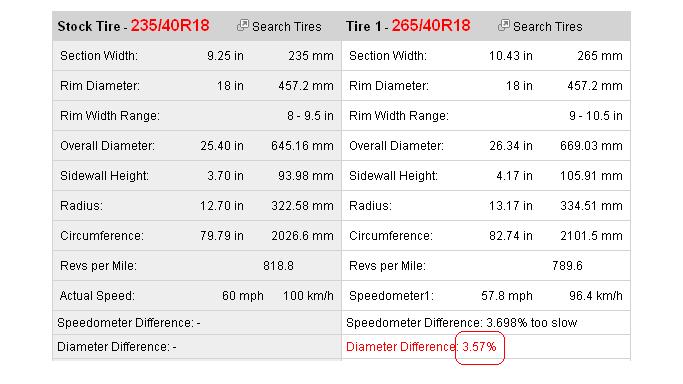Click the Actual Speed label
The height and width of the screenshot is (384, 683).
click(x=97, y=296)
